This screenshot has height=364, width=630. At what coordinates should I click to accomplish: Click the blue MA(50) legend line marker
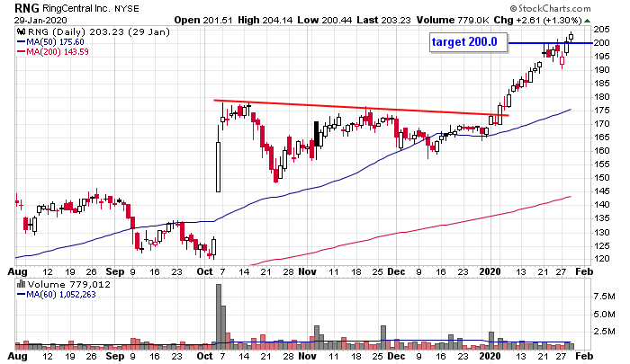click(21, 41)
